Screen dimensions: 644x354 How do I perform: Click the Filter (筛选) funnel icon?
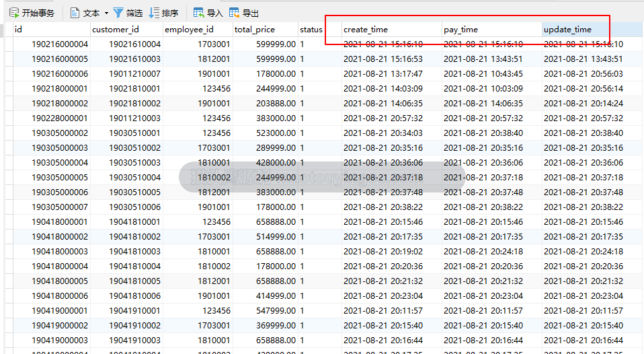118,13
